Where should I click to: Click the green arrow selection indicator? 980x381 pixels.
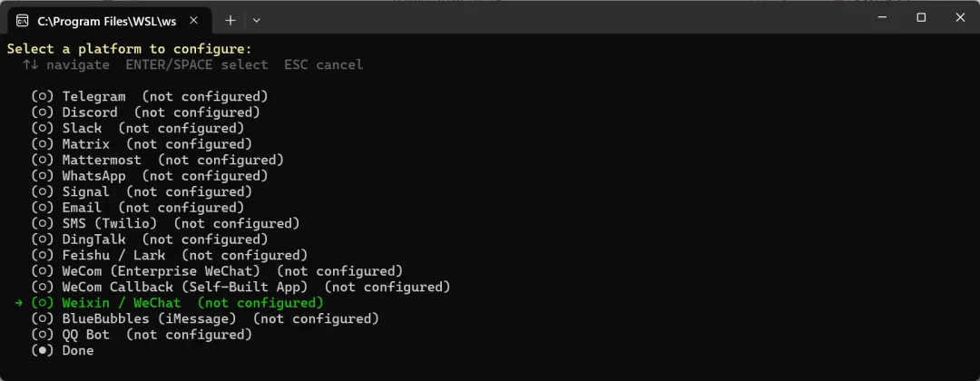(x=19, y=303)
